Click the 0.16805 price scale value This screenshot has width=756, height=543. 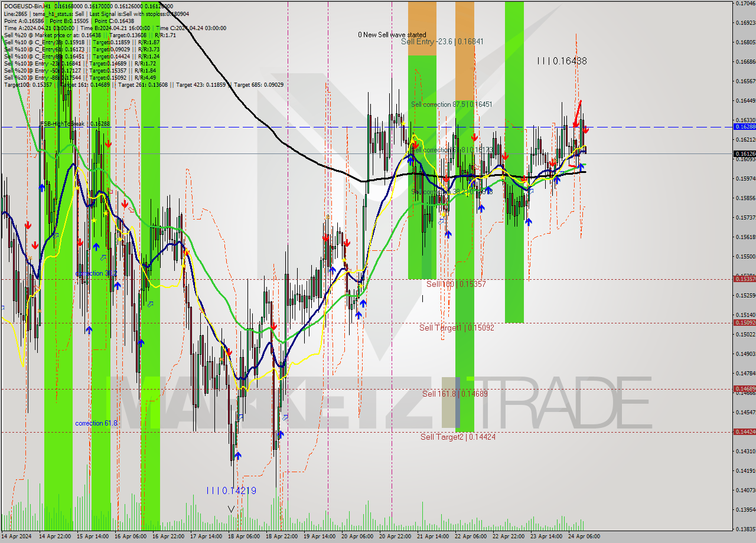[x=745, y=42]
